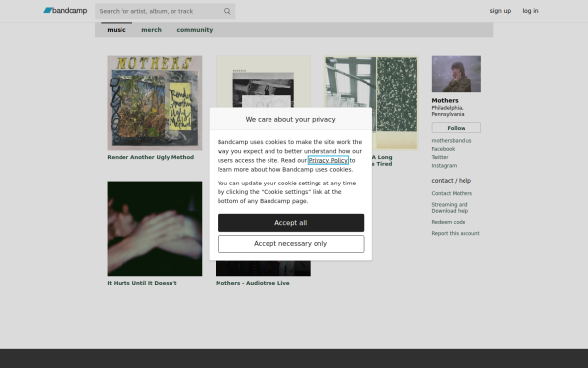The width and height of the screenshot is (588, 368).
Task: Accept all cookies
Action: [x=291, y=223]
